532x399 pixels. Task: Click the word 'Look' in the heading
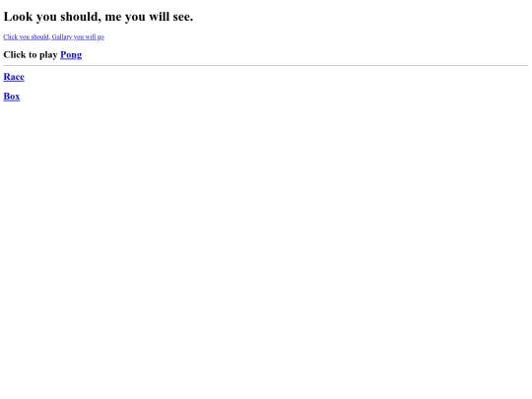point(18,17)
